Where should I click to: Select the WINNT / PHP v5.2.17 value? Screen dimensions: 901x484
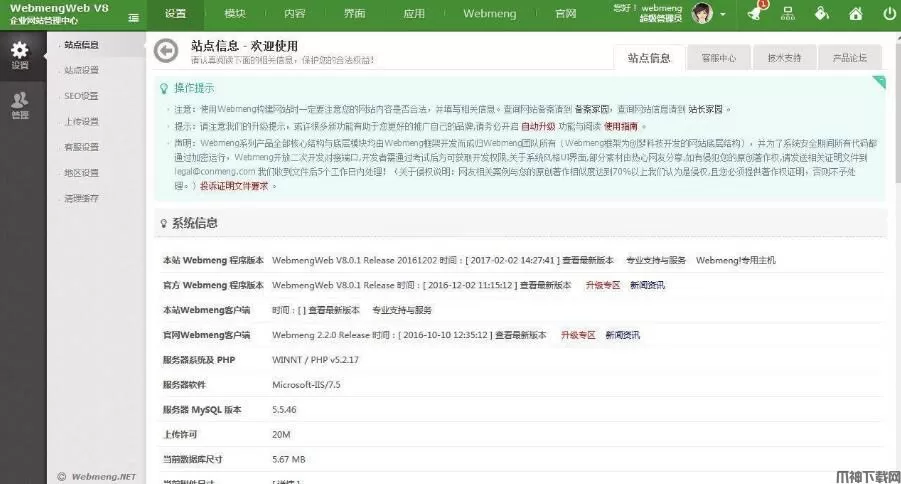pyautogui.click(x=315, y=360)
